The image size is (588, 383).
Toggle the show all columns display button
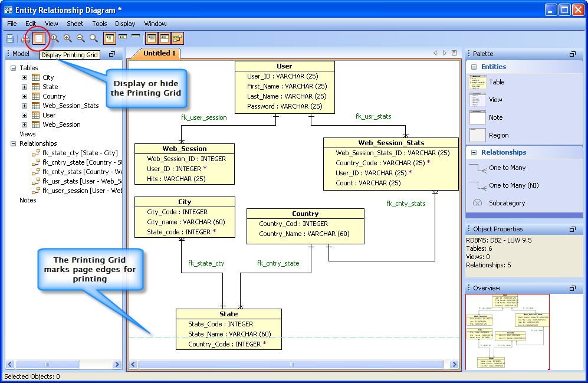(152, 38)
